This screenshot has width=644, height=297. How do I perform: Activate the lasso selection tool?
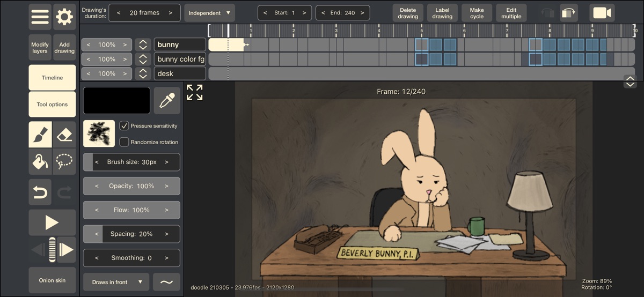(x=64, y=161)
